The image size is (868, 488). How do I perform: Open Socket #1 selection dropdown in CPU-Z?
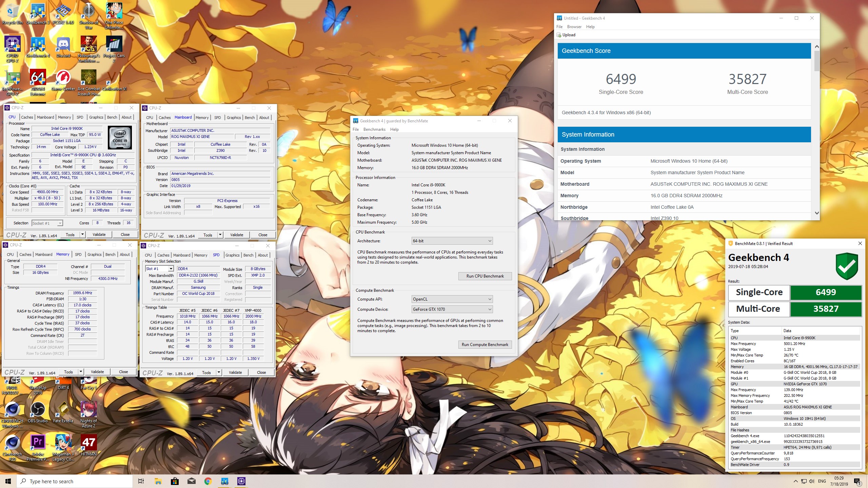tap(47, 223)
